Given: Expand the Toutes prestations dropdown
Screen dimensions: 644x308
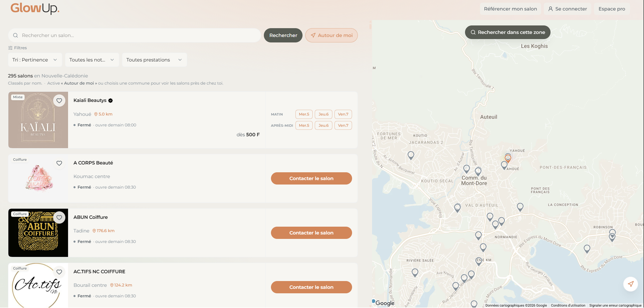Looking at the screenshot, I should click(154, 60).
